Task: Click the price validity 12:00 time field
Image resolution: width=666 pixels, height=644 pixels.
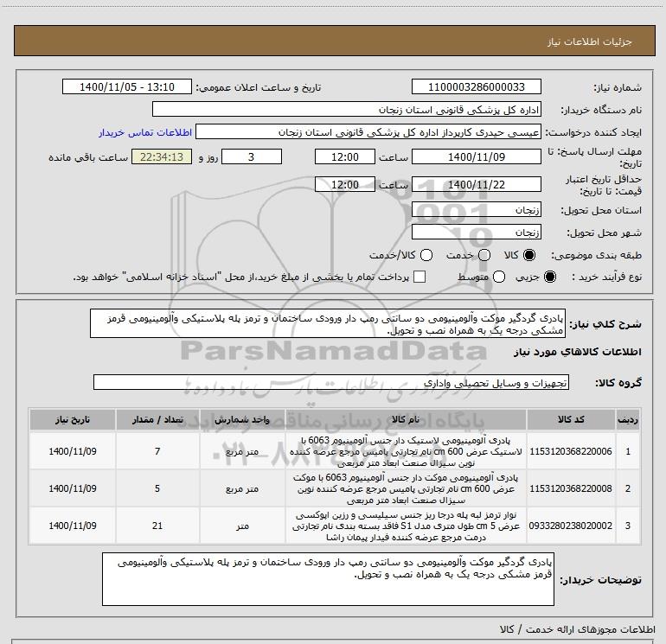Action: point(345,184)
